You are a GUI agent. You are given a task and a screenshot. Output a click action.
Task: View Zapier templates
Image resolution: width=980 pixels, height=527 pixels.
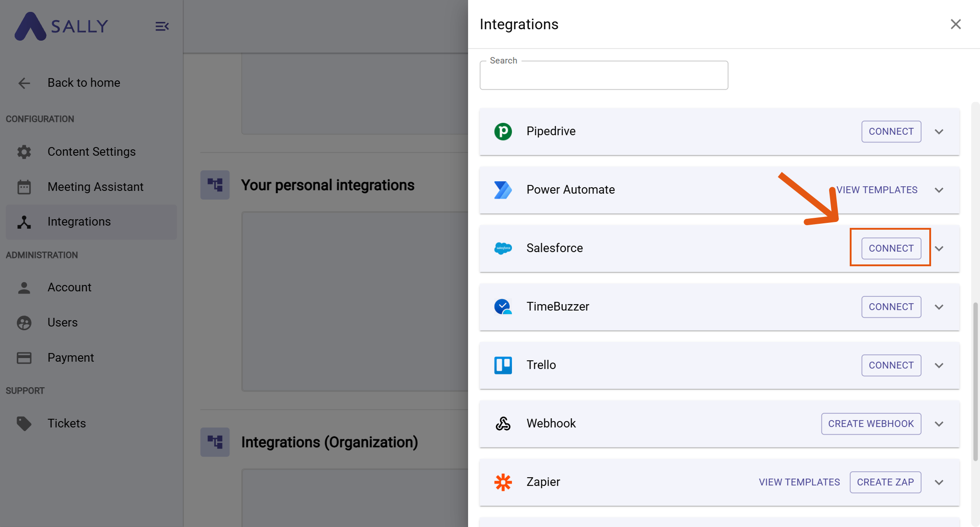click(799, 482)
